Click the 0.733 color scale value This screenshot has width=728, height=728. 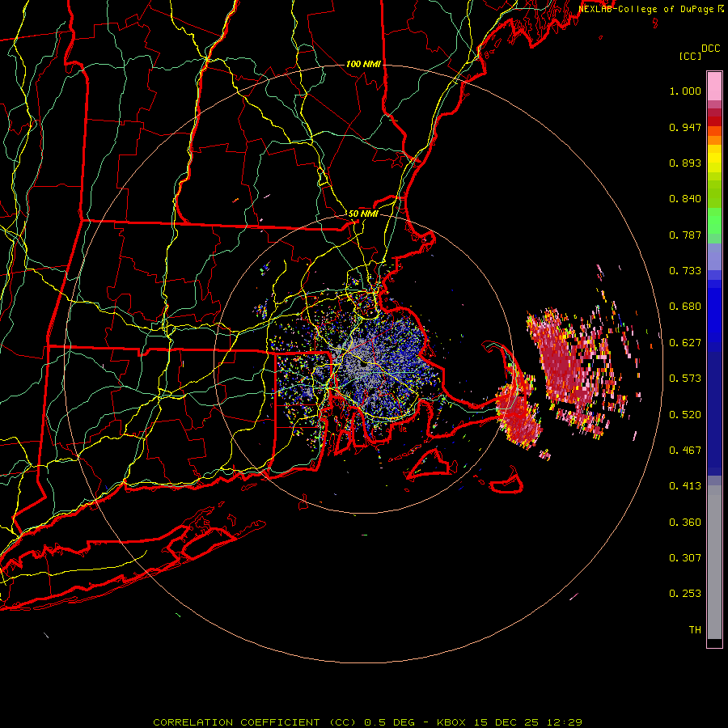click(x=685, y=271)
